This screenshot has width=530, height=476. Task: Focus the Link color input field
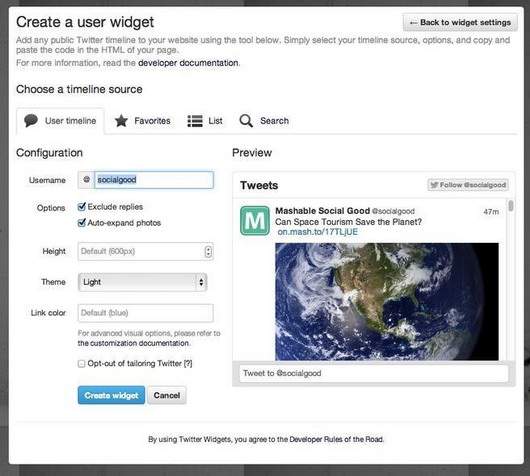[x=146, y=313]
